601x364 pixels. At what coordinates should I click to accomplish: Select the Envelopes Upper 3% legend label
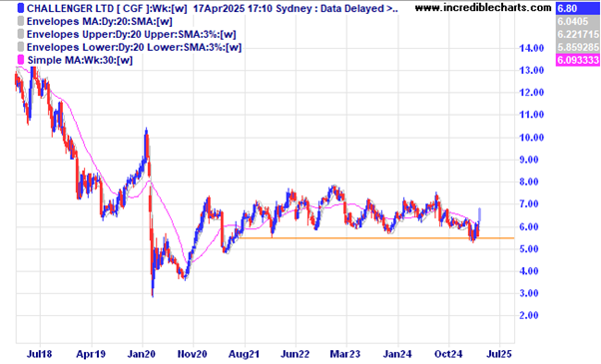[131, 35]
